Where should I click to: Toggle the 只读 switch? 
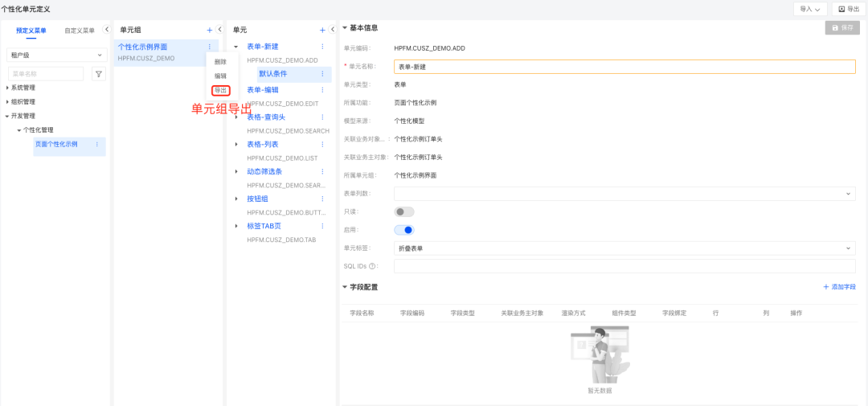(403, 211)
